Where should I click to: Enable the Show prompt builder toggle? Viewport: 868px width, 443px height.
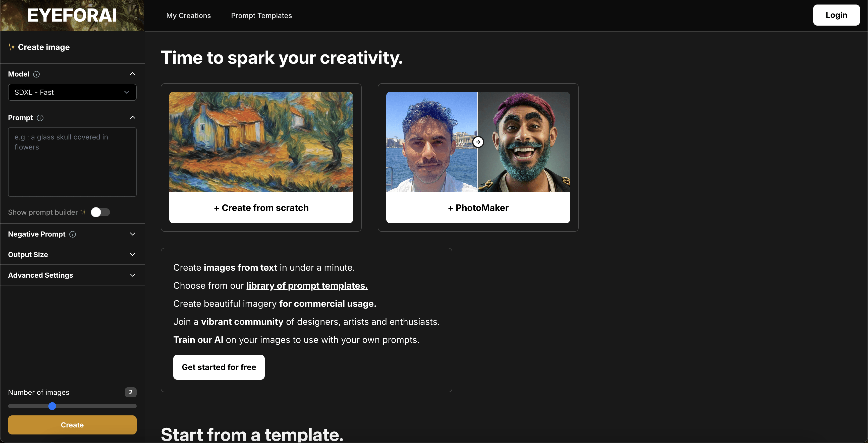tap(100, 212)
